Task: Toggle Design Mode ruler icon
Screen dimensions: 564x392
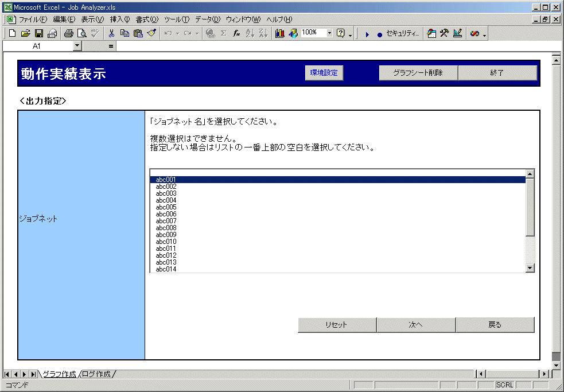Action: (457, 33)
